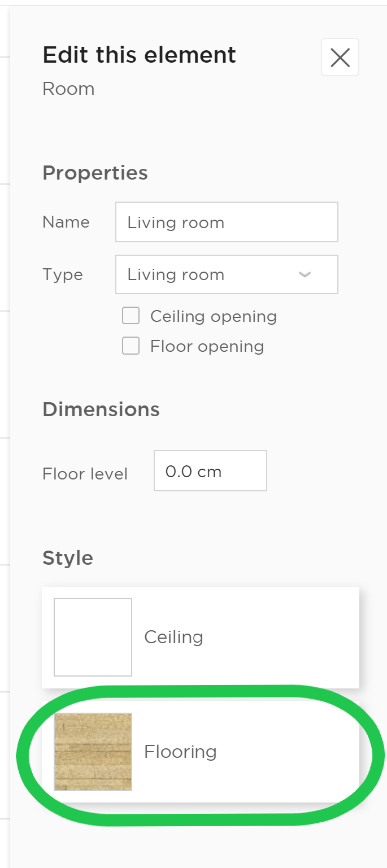Select the circled Flooring style entry

coord(200,751)
